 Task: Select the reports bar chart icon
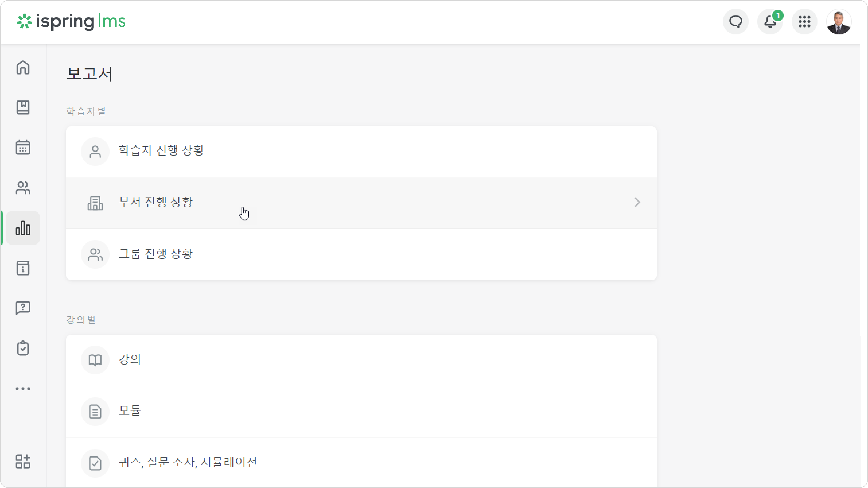23,228
